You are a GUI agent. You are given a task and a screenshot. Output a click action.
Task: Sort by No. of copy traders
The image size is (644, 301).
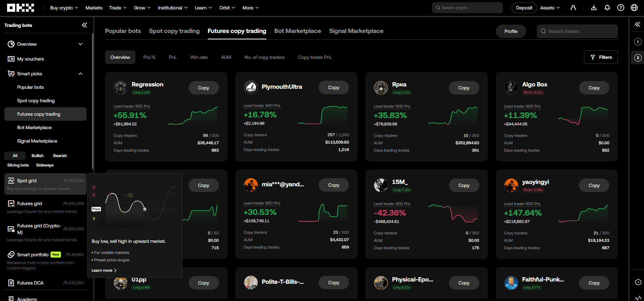[264, 57]
